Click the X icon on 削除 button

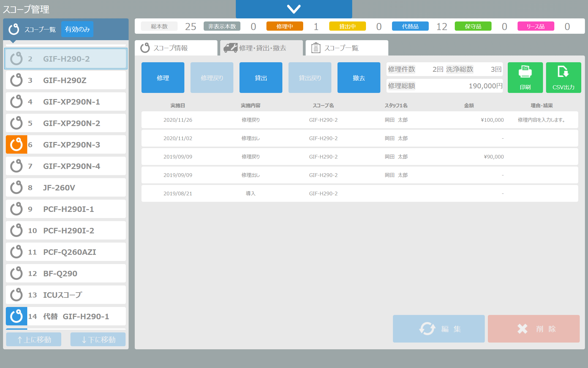pos(522,329)
